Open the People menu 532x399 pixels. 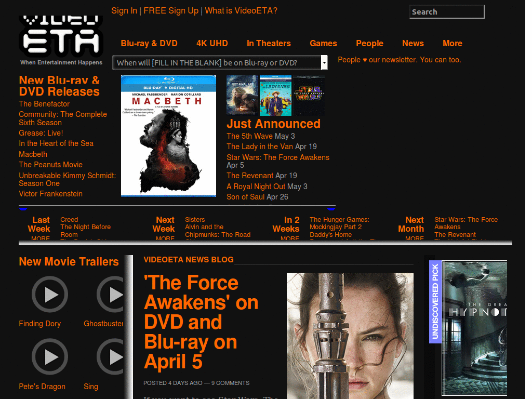pos(369,44)
